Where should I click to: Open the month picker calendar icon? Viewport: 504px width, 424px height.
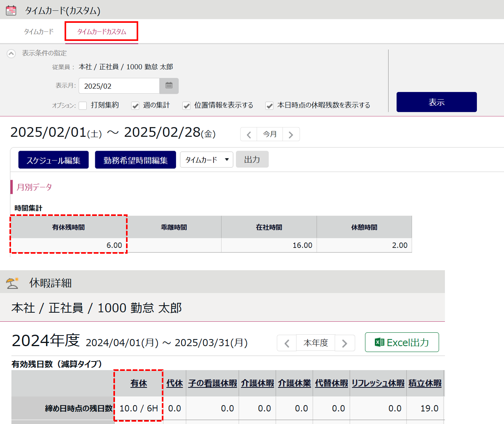tap(169, 86)
